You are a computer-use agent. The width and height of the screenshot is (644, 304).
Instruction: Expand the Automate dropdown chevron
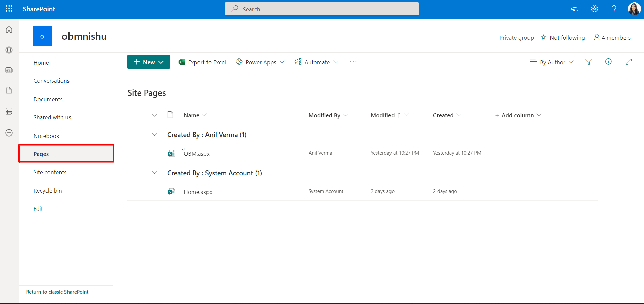pos(336,62)
